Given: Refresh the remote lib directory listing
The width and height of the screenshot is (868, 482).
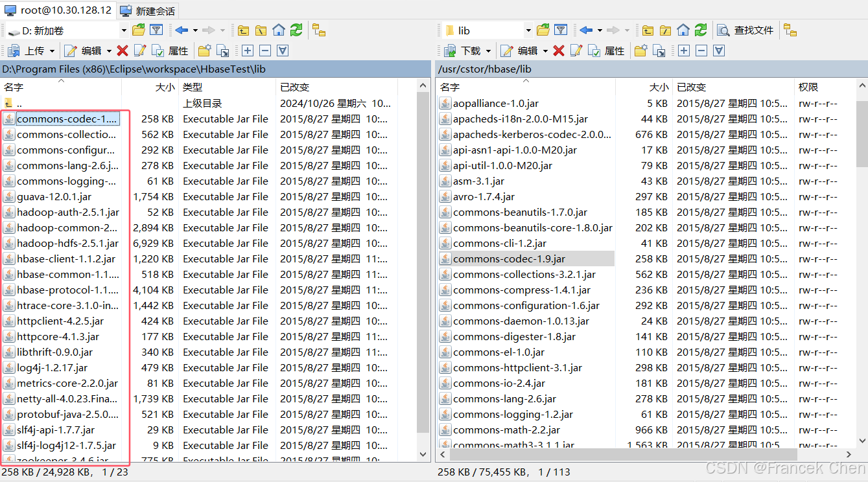Looking at the screenshot, I should point(701,30).
